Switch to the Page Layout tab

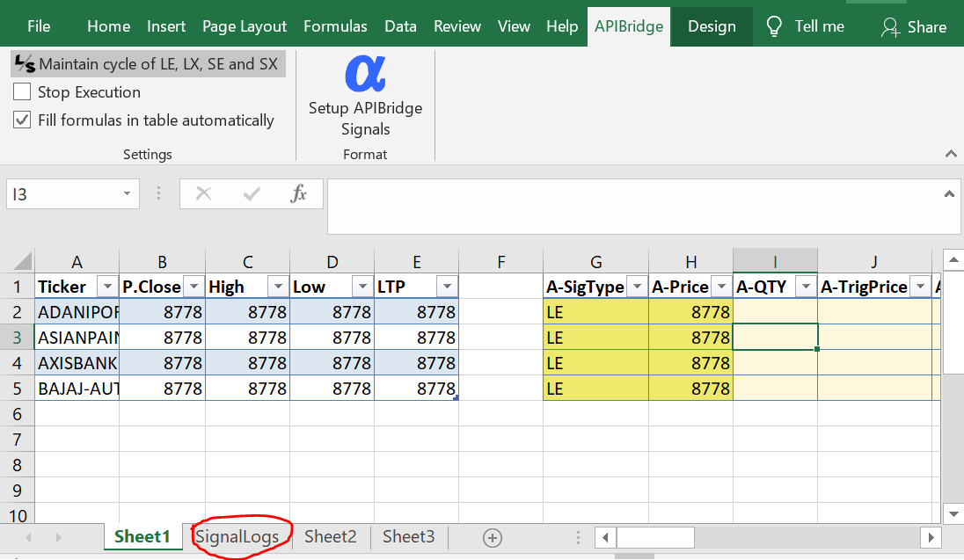(245, 26)
